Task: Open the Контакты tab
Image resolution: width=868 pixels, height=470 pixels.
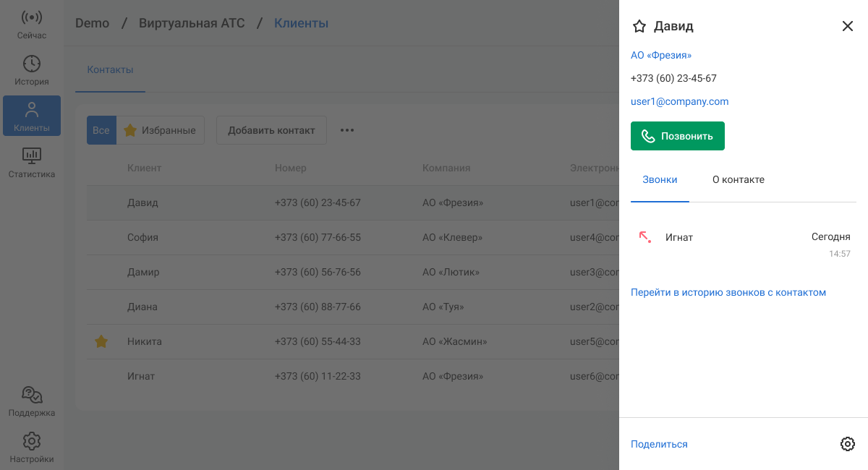Action: 110,70
